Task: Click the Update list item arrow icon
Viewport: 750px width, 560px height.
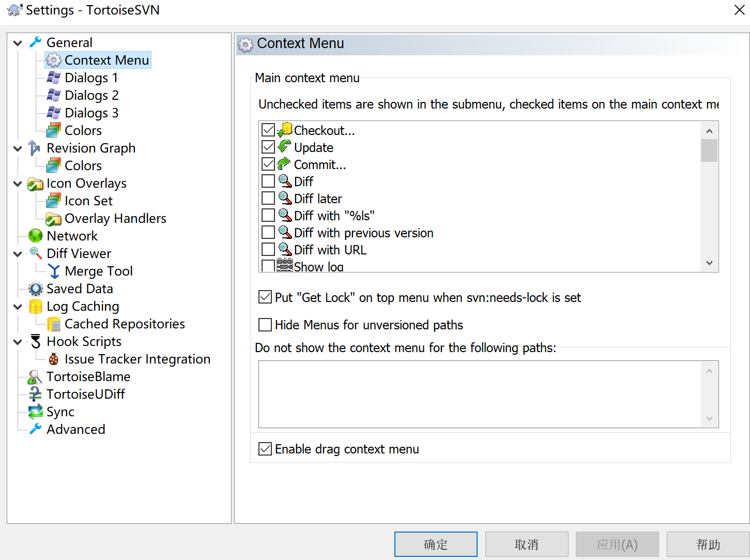Action: [x=284, y=146]
